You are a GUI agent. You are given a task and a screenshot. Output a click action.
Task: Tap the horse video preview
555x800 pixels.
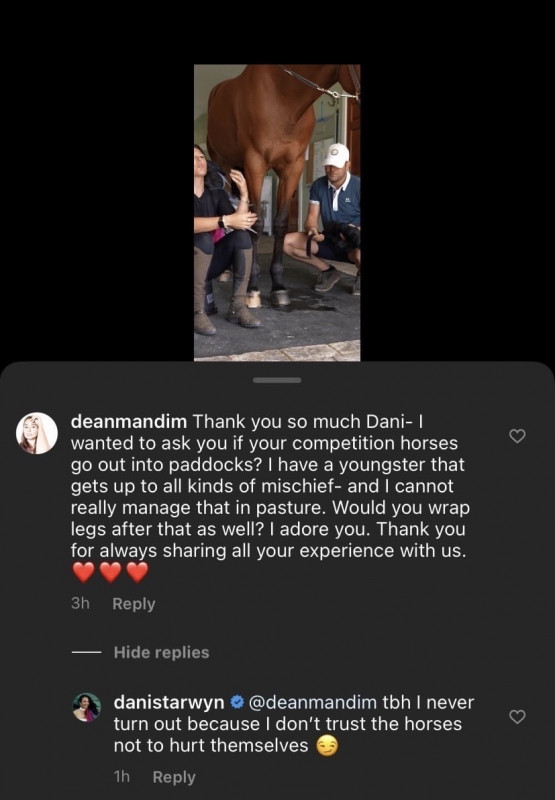pos(277,213)
